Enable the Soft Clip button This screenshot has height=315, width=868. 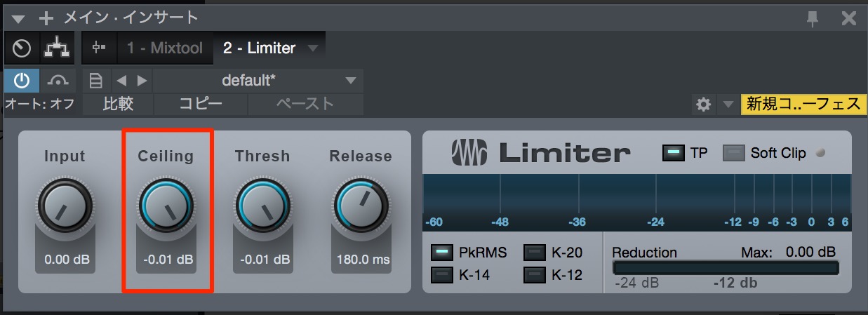pos(734,152)
